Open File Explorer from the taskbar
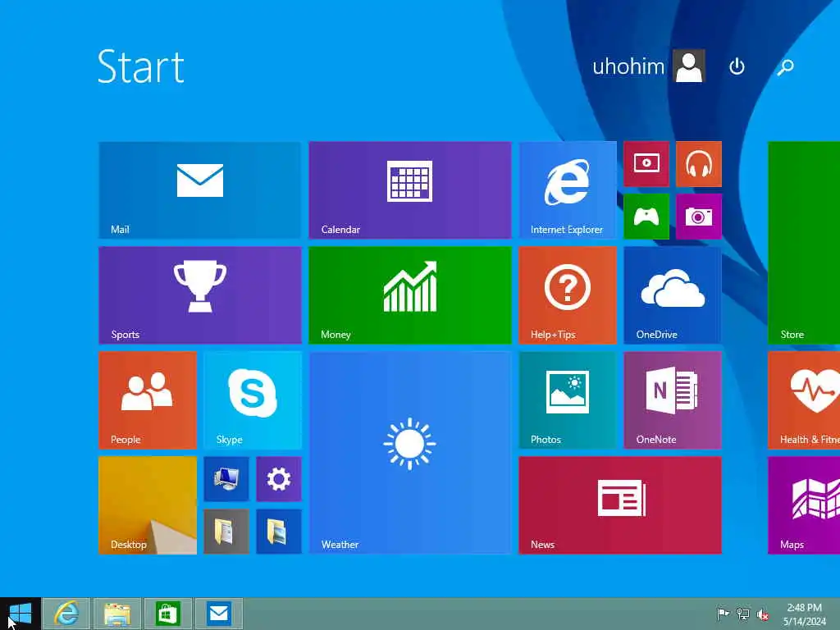Viewport: 840px width, 630px height. tap(117, 614)
